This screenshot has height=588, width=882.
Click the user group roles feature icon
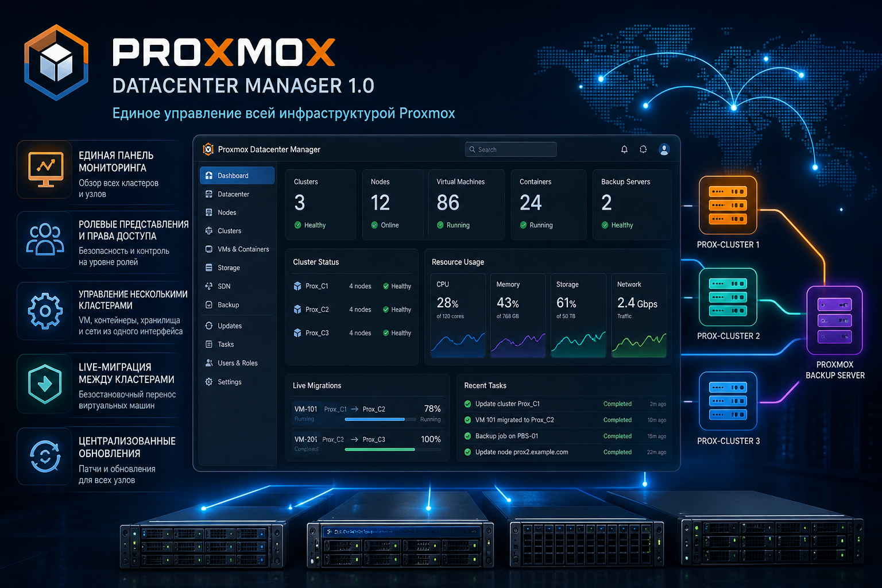pos(45,239)
